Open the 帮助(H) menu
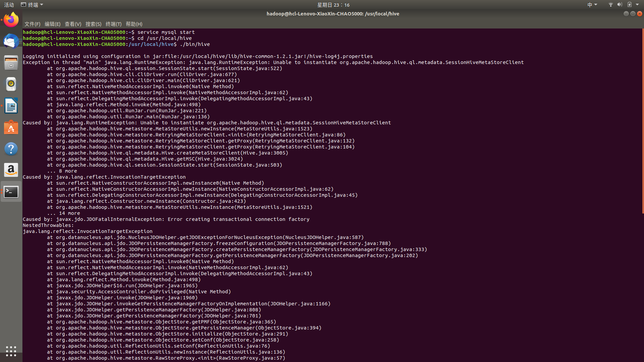 coord(134,24)
